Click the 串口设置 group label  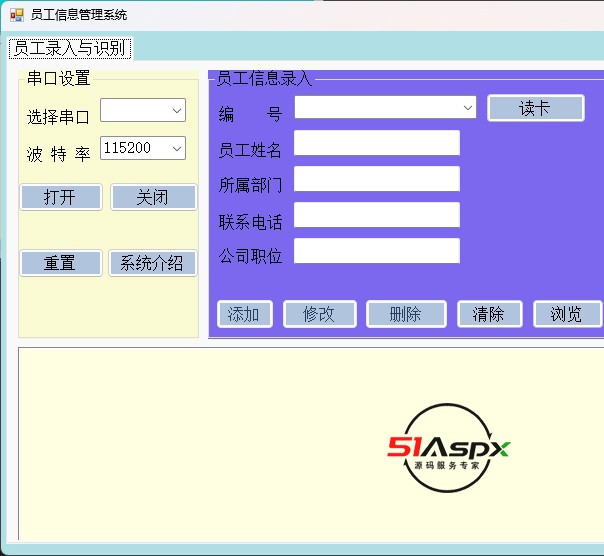point(59,78)
